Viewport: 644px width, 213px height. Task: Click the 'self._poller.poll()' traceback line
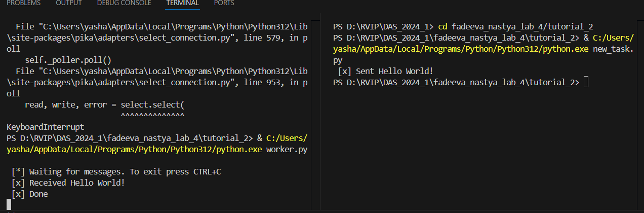click(68, 60)
